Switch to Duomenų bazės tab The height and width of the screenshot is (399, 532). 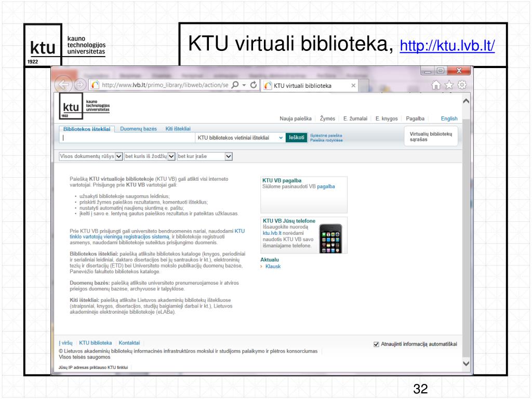click(x=138, y=129)
